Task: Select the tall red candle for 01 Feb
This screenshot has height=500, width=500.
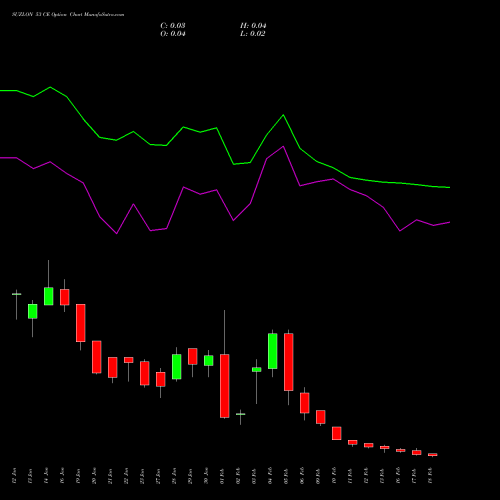Action: tap(224, 386)
